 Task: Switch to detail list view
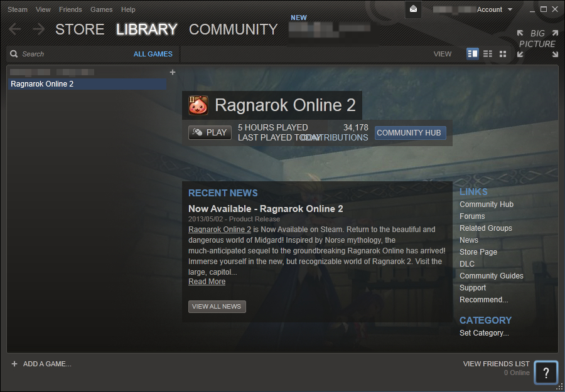pos(472,54)
